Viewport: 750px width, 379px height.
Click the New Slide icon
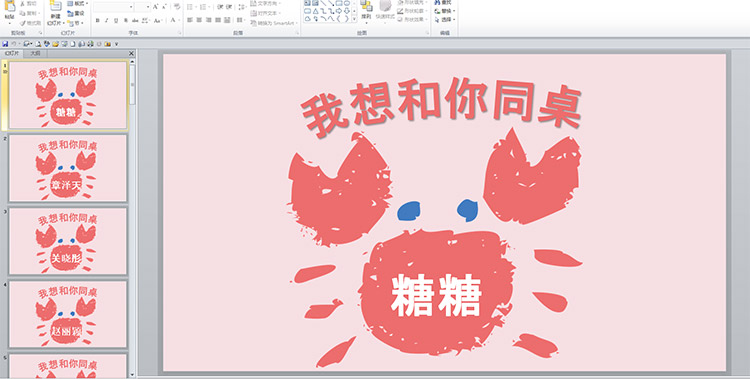(x=55, y=13)
